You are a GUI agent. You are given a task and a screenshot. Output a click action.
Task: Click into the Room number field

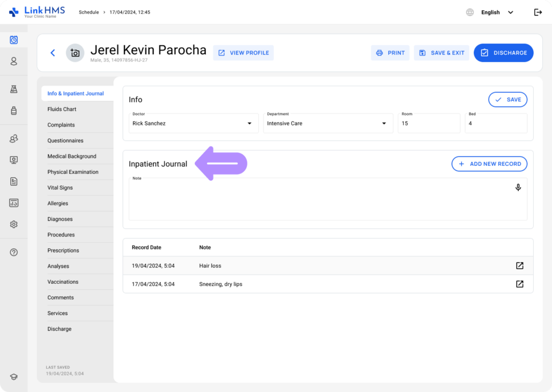tap(429, 124)
